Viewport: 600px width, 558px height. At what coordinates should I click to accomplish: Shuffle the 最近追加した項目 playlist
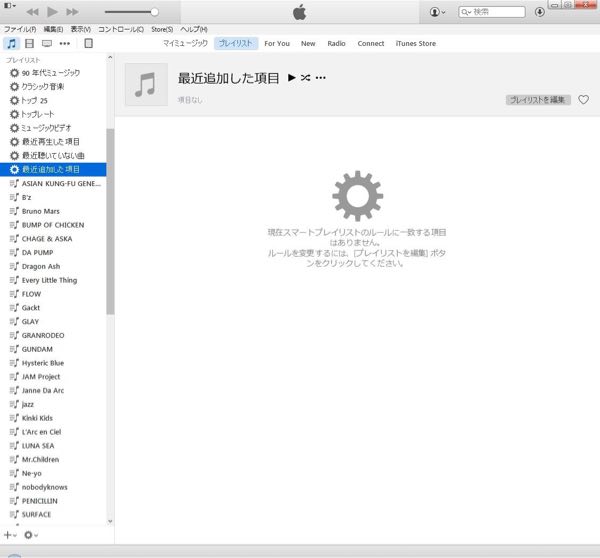[305, 78]
